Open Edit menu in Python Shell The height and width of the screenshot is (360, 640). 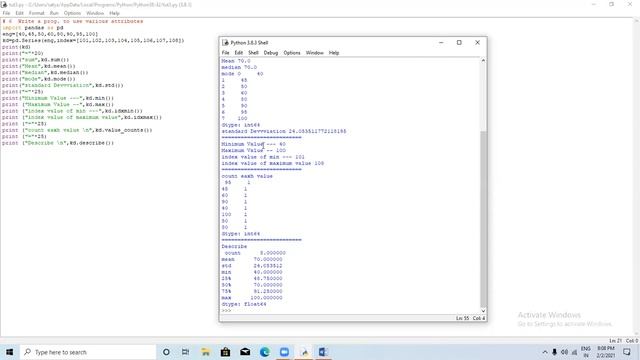(239, 53)
